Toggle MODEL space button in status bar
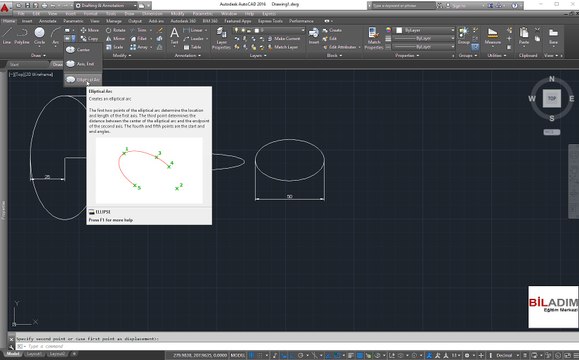The height and width of the screenshot is (360, 579). [238, 355]
